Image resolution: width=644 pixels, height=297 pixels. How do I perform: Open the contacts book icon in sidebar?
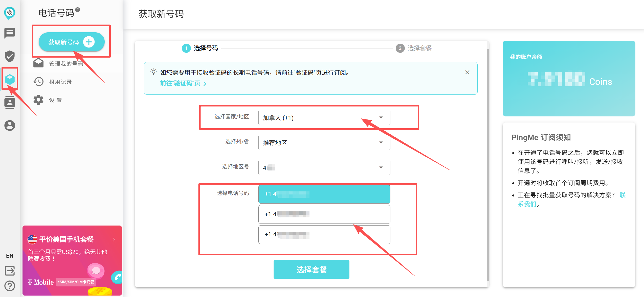tap(10, 102)
